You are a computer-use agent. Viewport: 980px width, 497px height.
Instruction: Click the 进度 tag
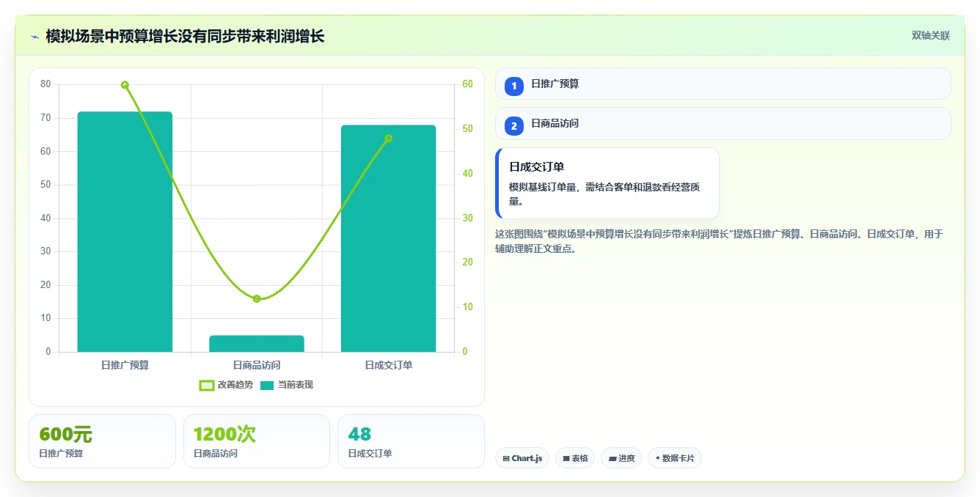621,458
